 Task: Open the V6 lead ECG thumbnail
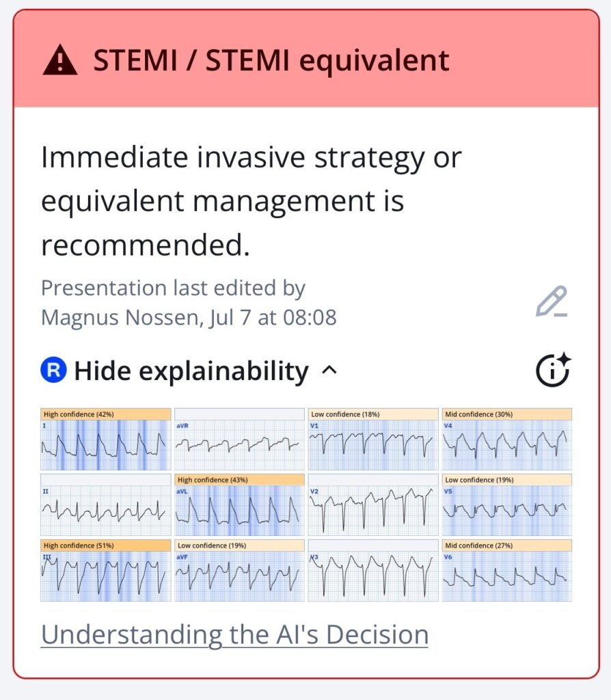[507, 570]
